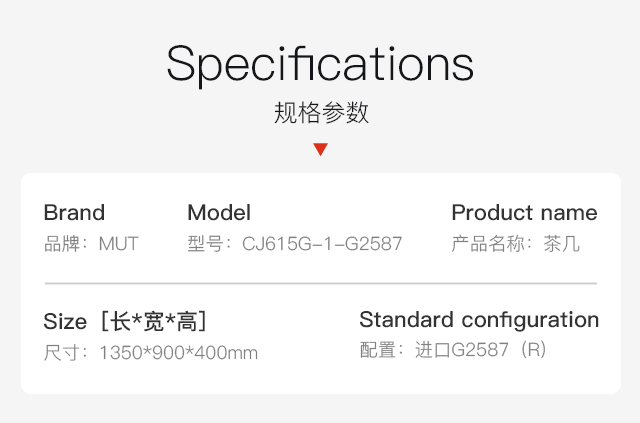
Task: Select the brand value MUT
Action: (119, 244)
